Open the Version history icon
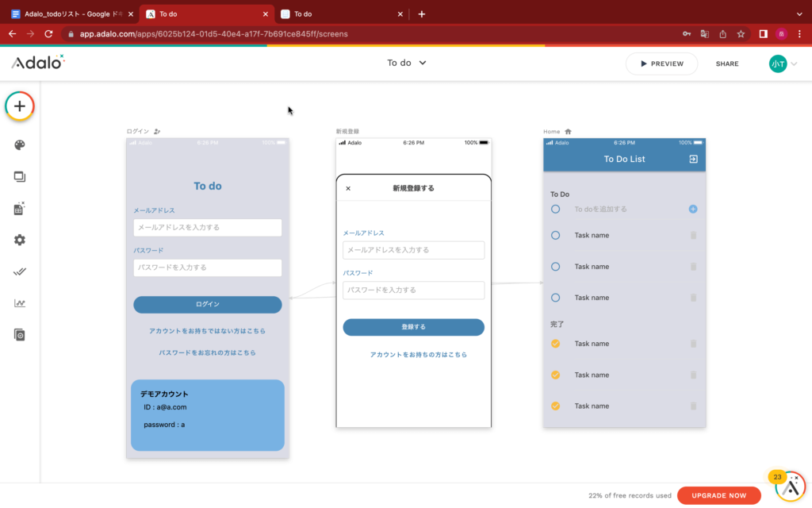Image resolution: width=812 pixels, height=508 pixels. pos(20,335)
